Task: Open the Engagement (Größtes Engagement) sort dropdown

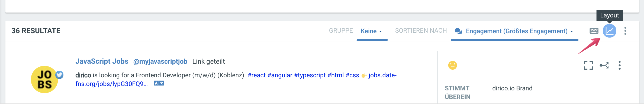Action: [514, 31]
